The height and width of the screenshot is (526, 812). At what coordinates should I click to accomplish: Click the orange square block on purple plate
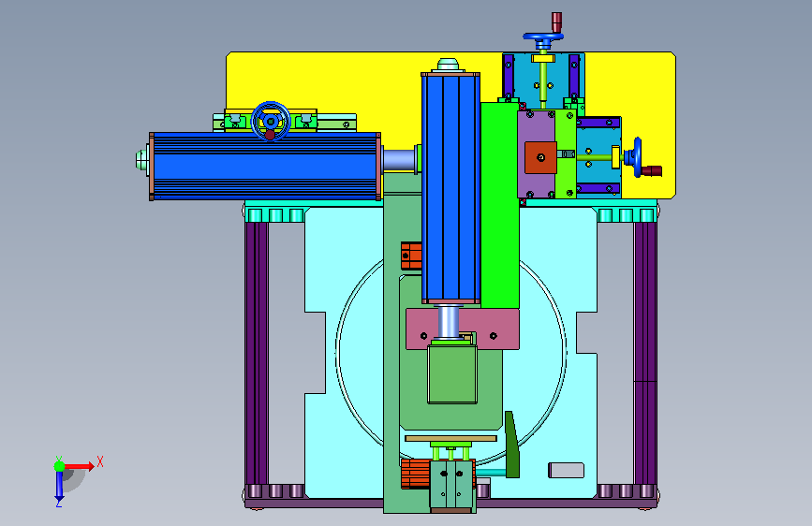pos(540,157)
